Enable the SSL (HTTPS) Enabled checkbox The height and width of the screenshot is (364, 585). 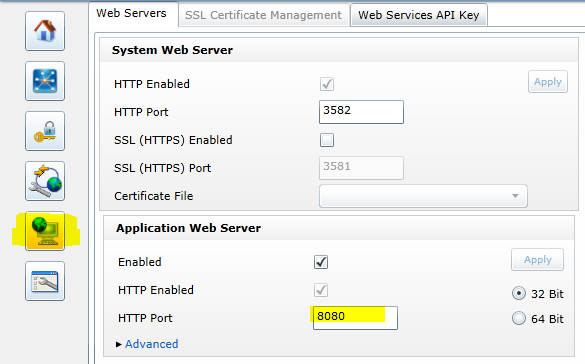click(327, 140)
